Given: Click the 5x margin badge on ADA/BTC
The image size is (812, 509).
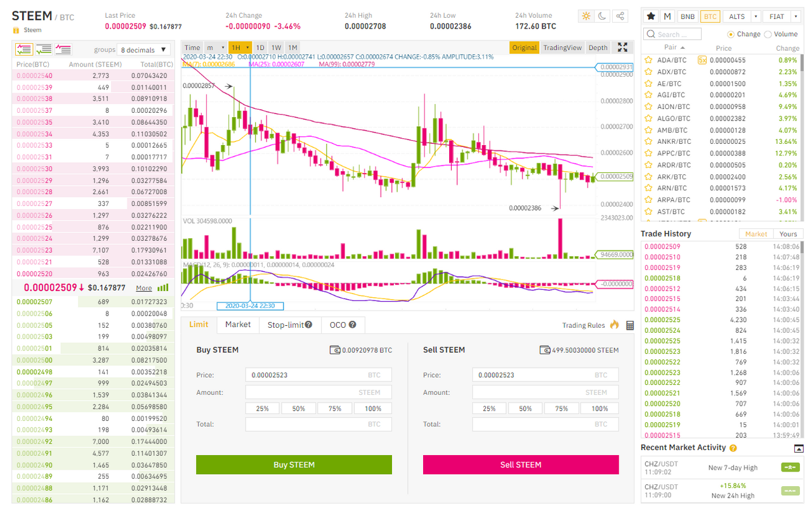Looking at the screenshot, I should 702,60.
